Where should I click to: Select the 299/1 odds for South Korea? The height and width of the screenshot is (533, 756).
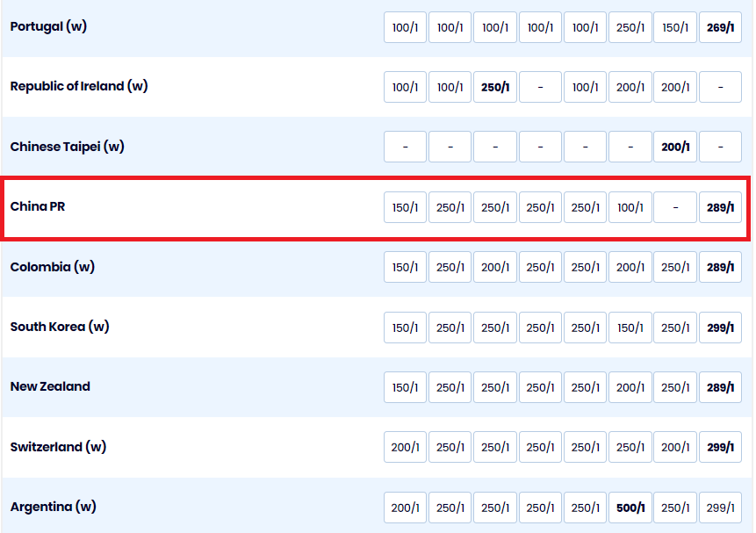(x=720, y=328)
